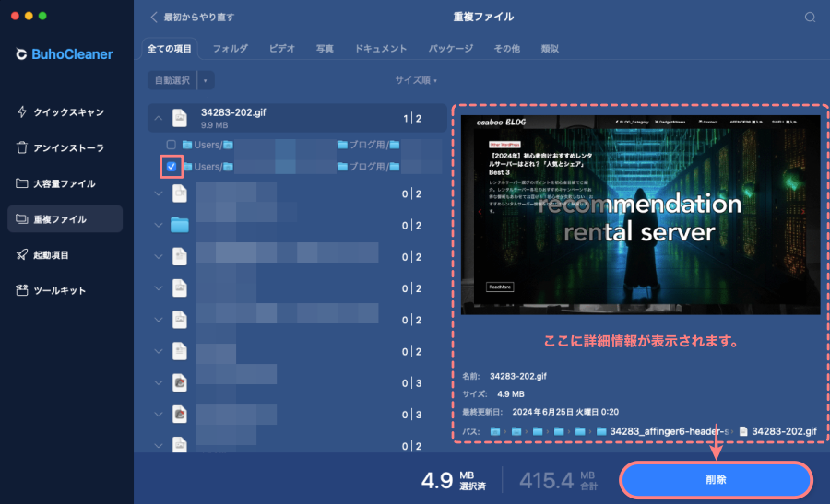830x504 pixels.
Task: Uncheck the selected second Users/ path checkbox
Action: (x=172, y=167)
